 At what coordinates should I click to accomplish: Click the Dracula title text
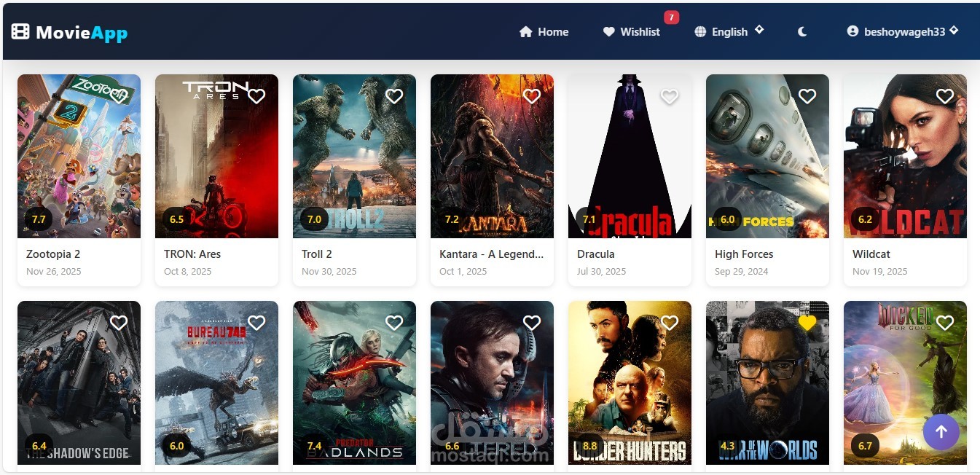point(596,254)
